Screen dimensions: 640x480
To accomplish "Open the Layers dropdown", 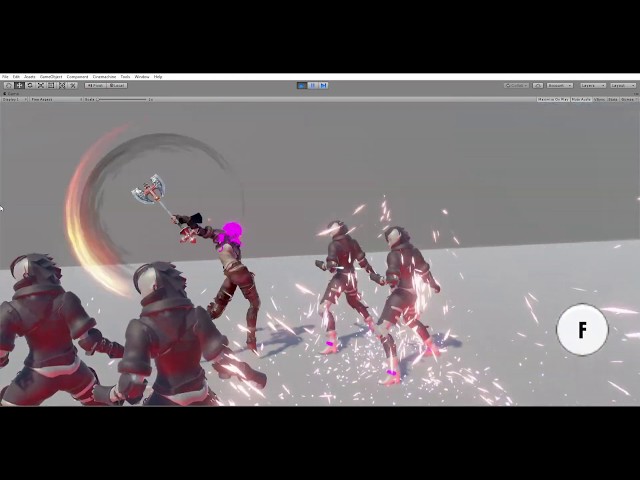I will coord(593,85).
